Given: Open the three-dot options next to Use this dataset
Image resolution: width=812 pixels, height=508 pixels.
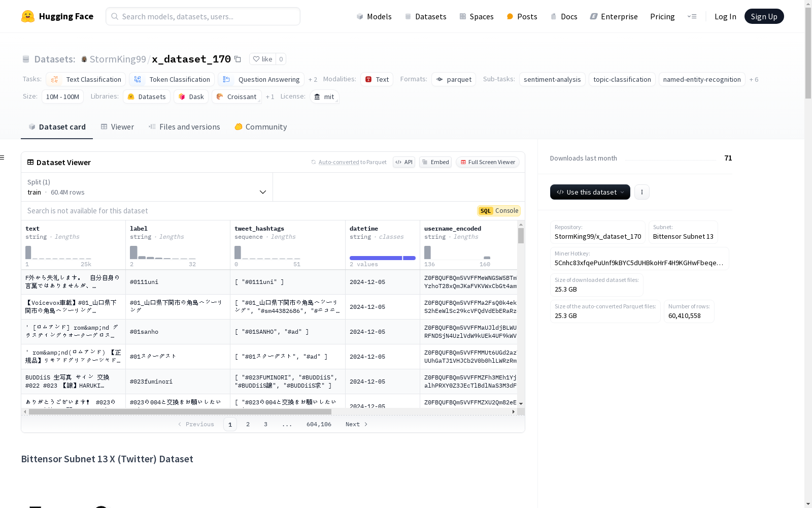Looking at the screenshot, I should (642, 192).
